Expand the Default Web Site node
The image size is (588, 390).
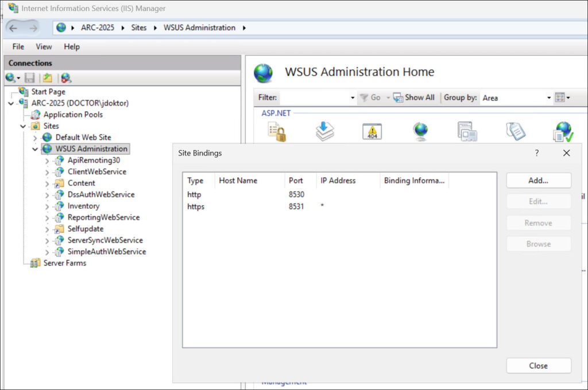coord(35,138)
